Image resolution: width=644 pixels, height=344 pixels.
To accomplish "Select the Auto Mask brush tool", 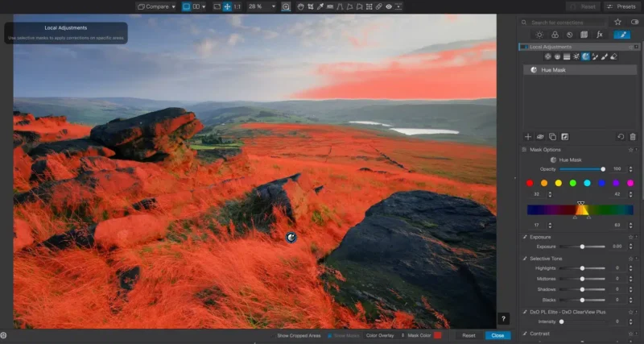I will [x=595, y=56].
